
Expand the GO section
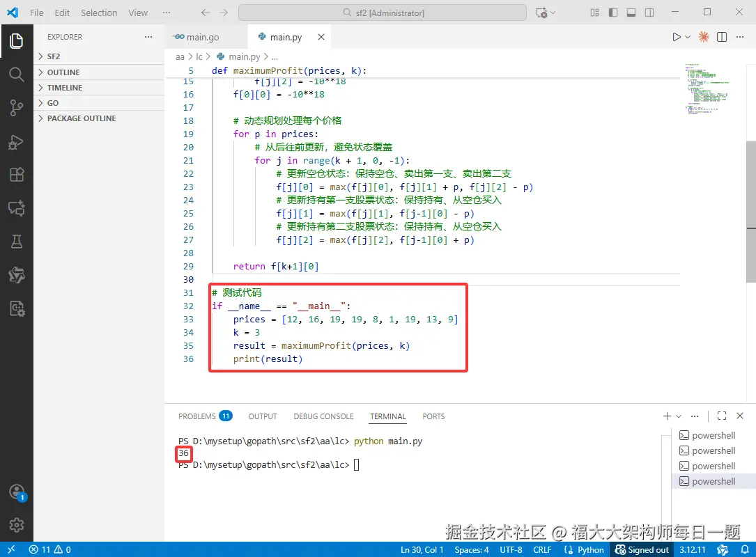(x=99, y=103)
